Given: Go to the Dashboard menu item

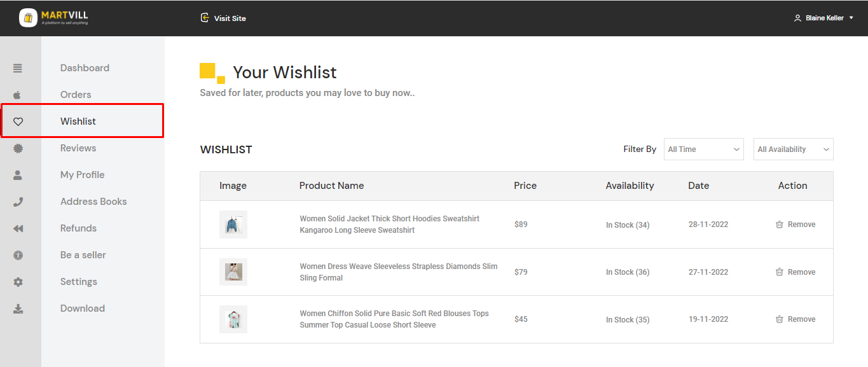Looking at the screenshot, I should click(85, 68).
